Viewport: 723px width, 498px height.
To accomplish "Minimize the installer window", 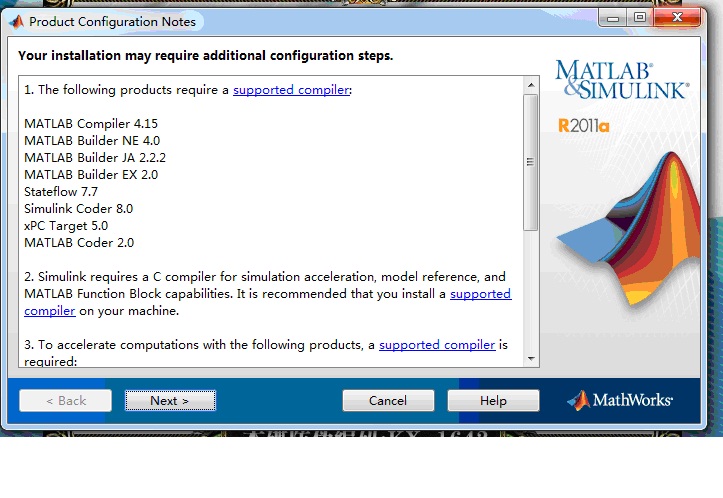I will (613, 18).
